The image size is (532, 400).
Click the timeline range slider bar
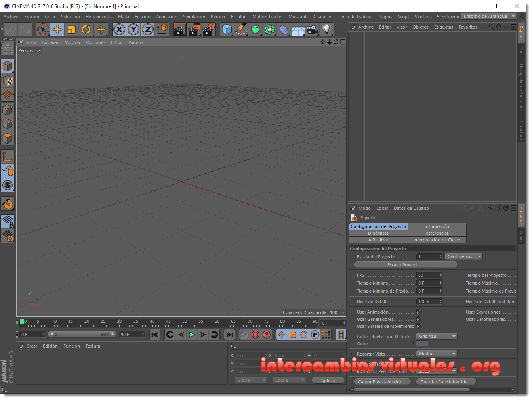point(82,335)
